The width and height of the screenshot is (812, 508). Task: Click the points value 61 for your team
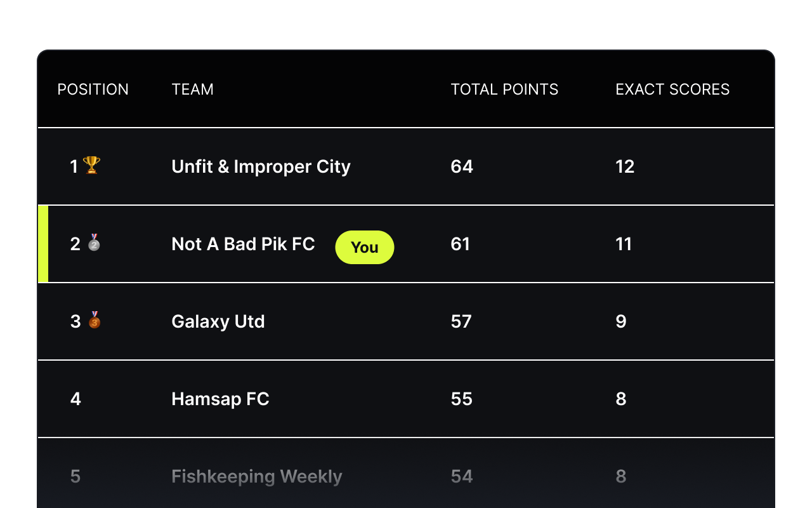pyautogui.click(x=461, y=244)
